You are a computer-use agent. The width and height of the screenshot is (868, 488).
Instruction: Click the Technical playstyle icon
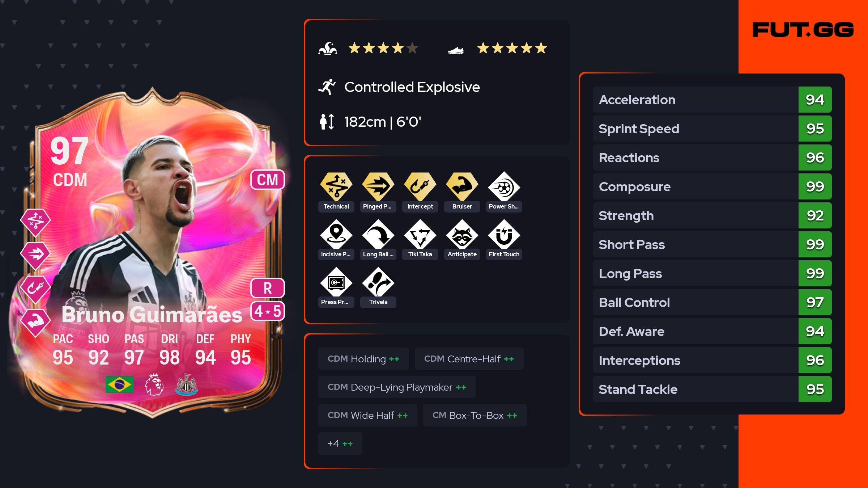[336, 186]
